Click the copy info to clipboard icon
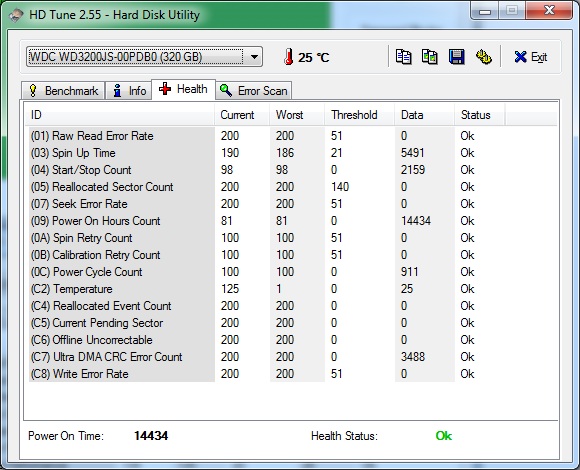The image size is (580, 470). [403, 57]
